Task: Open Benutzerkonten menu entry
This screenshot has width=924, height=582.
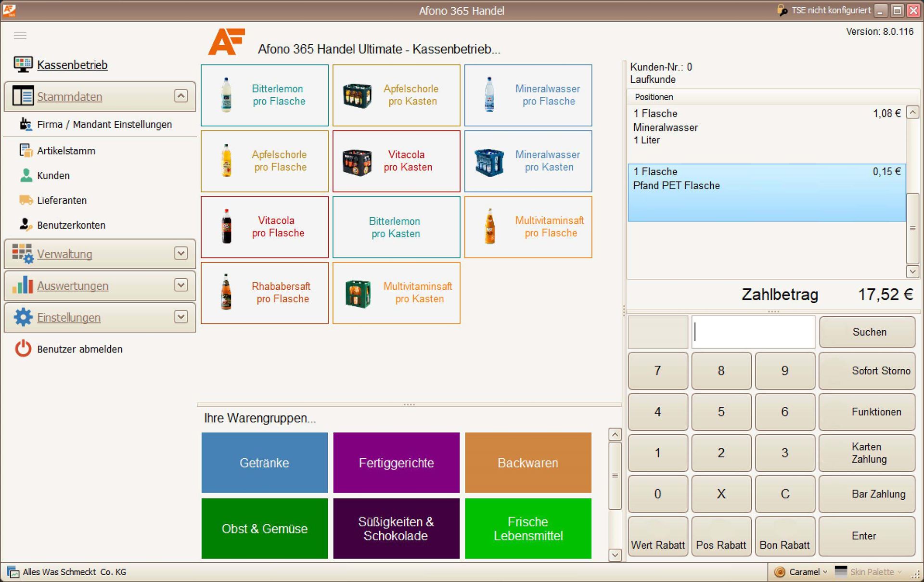Action: tap(71, 225)
